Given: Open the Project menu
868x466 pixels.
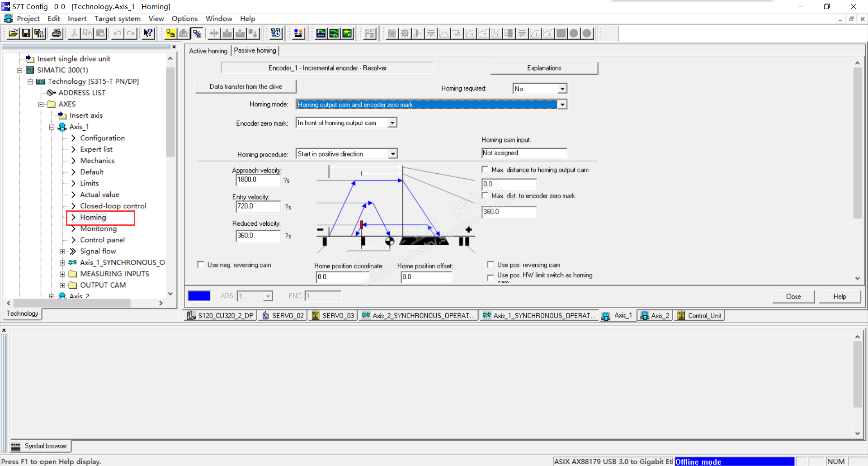Looking at the screenshot, I should tap(28, 19).
